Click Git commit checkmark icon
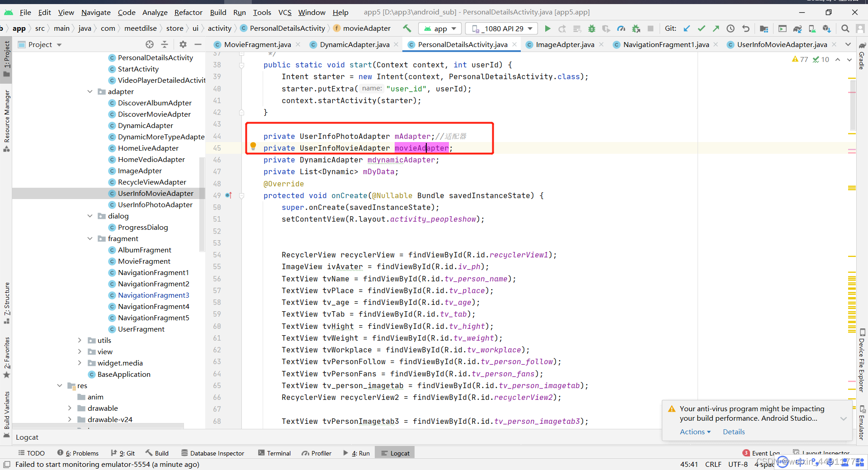Viewport: 868px width, 470px height. coord(701,28)
